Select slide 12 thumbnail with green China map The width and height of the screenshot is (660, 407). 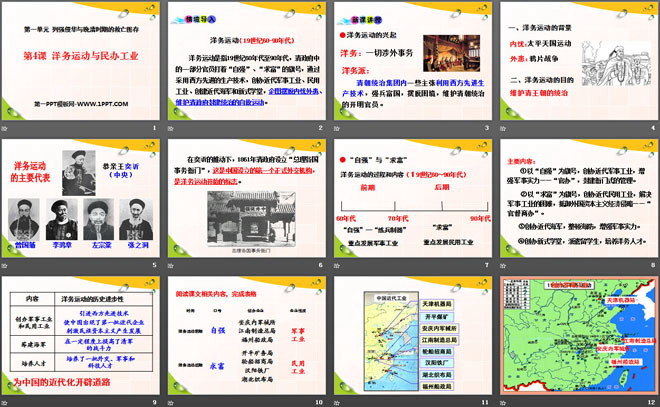coord(579,335)
